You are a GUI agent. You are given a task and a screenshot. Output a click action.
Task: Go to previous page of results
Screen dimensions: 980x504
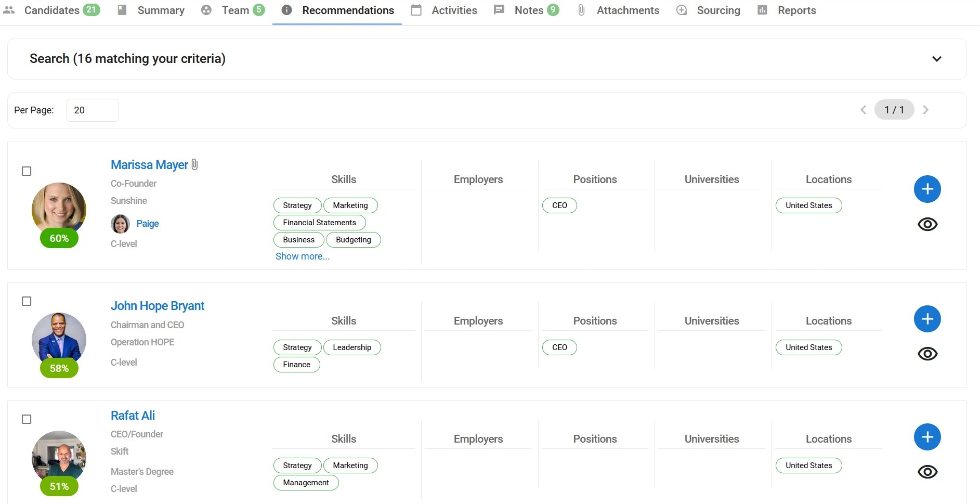click(864, 110)
